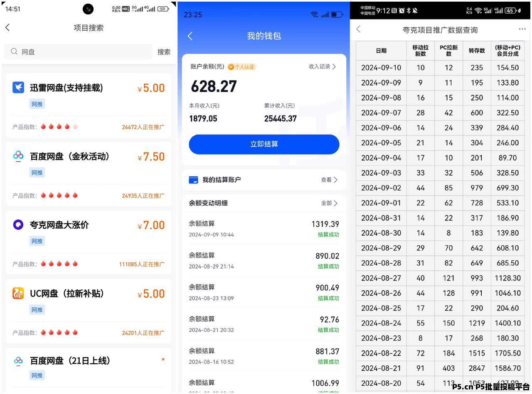Open the three-dot more menu
The width and height of the screenshot is (532, 394).
pyautogui.click(x=522, y=29)
